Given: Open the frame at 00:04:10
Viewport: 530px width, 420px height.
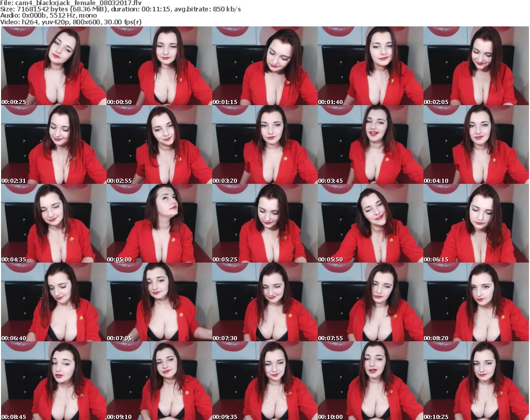Looking at the screenshot, I should [476, 144].
